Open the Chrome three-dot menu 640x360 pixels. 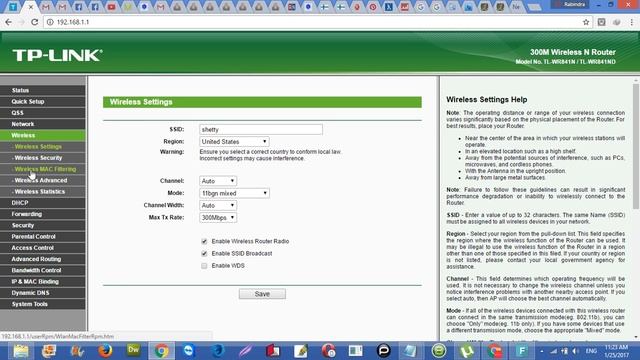pyautogui.click(x=632, y=22)
